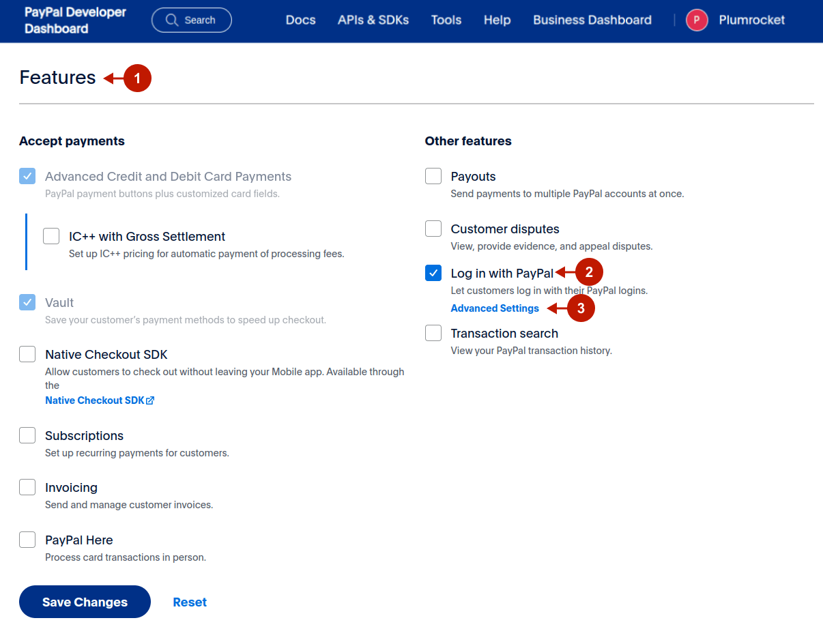Click the Reset link
This screenshot has width=823, height=644.
point(190,602)
